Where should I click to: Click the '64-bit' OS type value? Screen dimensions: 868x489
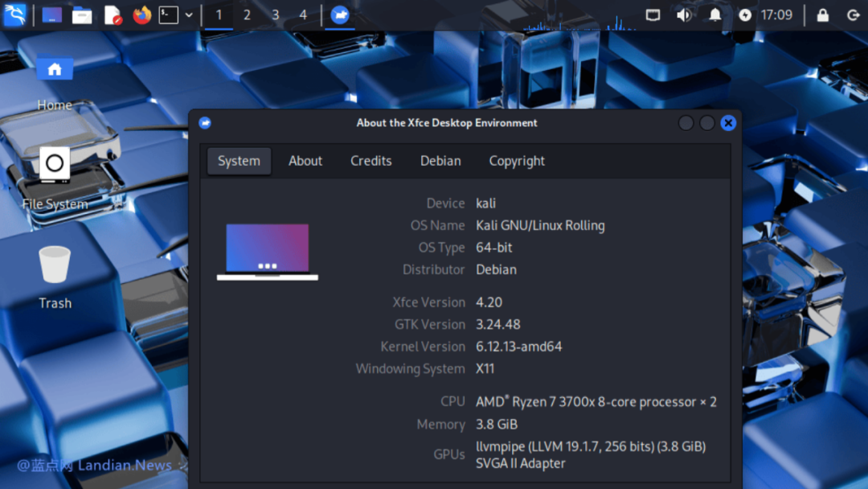point(493,248)
